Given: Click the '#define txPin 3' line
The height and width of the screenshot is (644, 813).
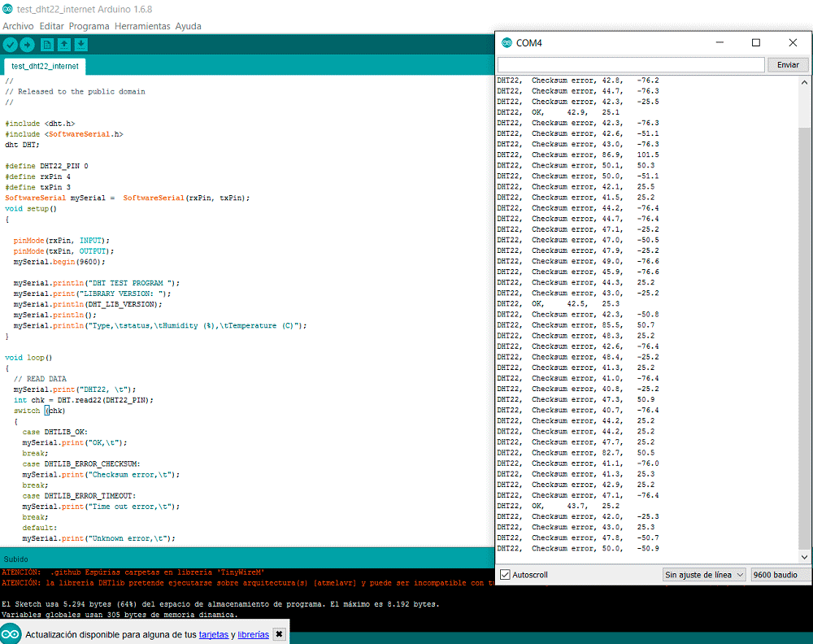Looking at the screenshot, I should coord(38,187).
